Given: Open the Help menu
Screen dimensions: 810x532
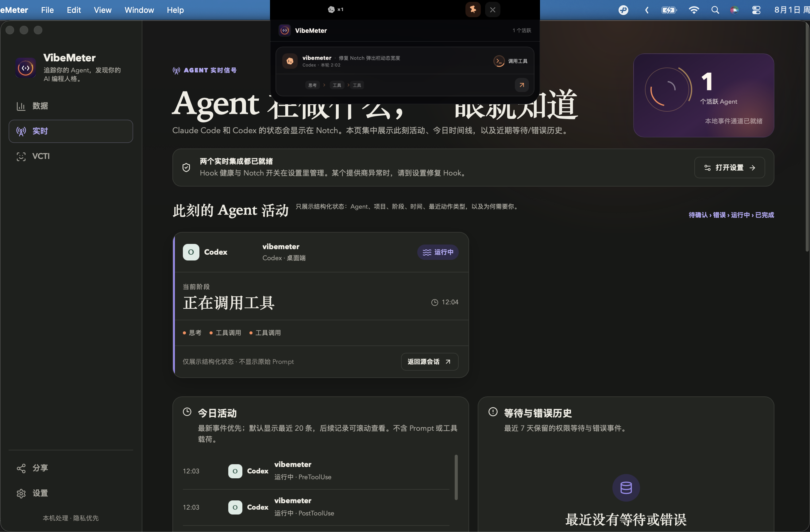Looking at the screenshot, I should click(175, 10).
